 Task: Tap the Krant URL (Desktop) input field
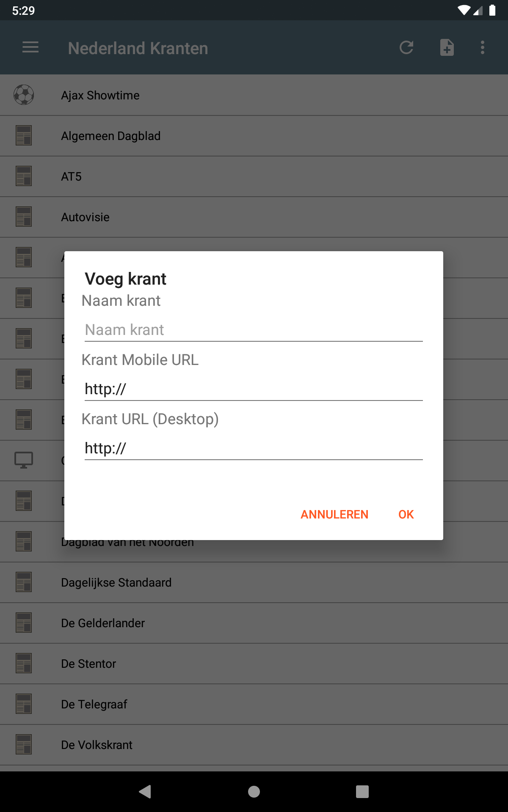tap(253, 448)
